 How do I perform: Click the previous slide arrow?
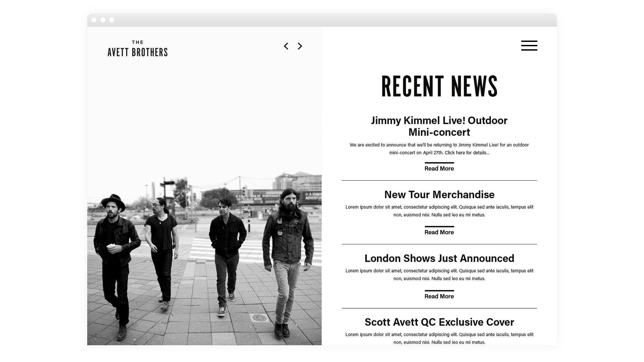point(286,46)
